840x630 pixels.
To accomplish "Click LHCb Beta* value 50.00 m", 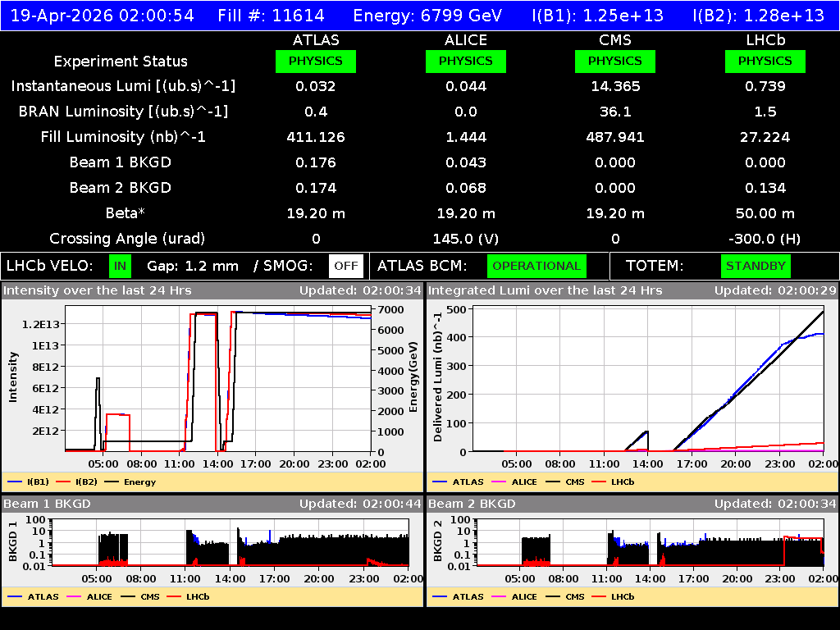I will coord(765,213).
